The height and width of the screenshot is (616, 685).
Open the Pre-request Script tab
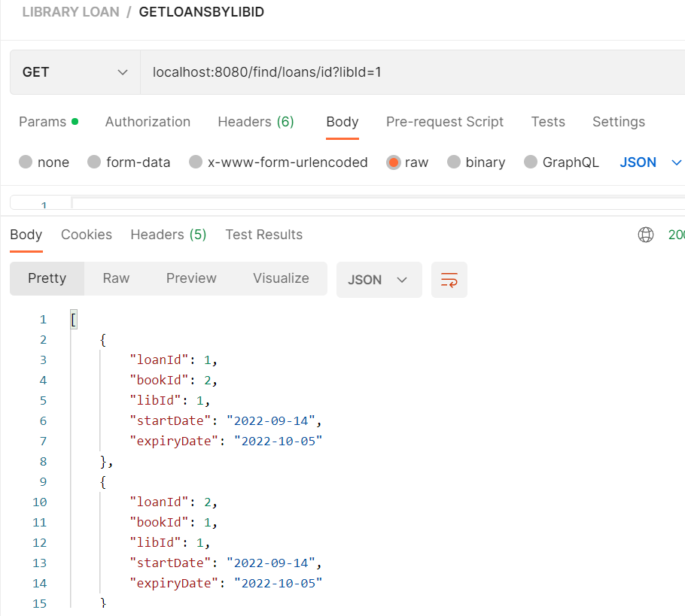445,122
